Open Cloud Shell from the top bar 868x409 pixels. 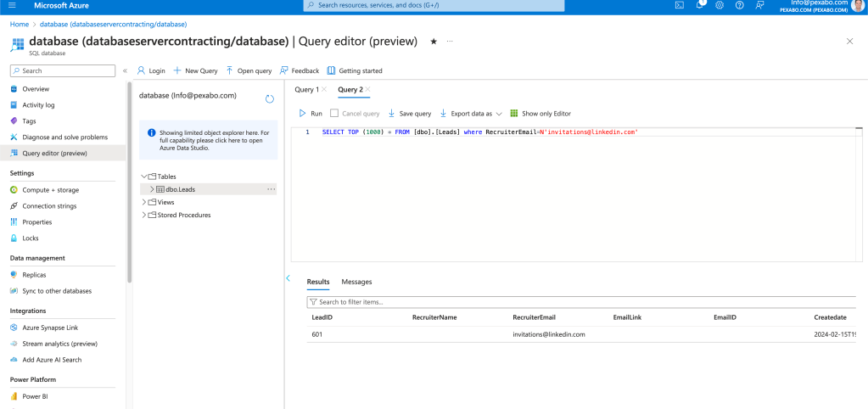tap(680, 5)
